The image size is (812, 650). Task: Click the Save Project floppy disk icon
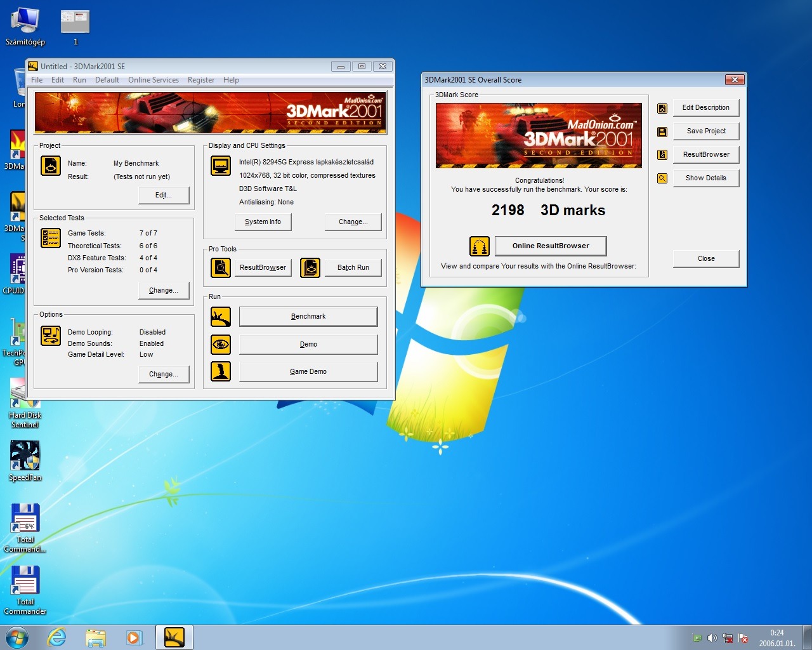click(x=662, y=132)
